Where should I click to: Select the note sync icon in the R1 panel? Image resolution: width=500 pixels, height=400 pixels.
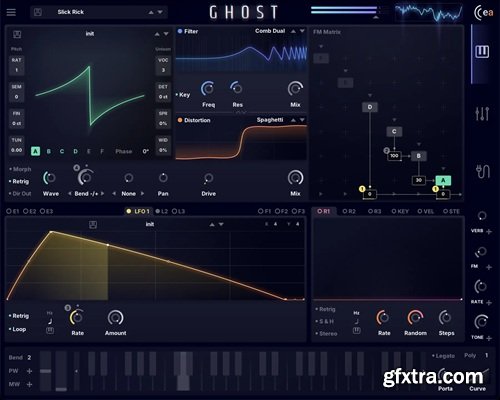click(356, 321)
